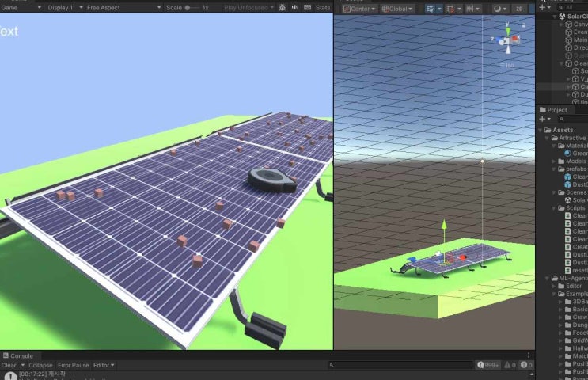Viewport: 588px width, 380px height.
Task: Click the snap increment icon in Scene toolbar
Action: 472,8
